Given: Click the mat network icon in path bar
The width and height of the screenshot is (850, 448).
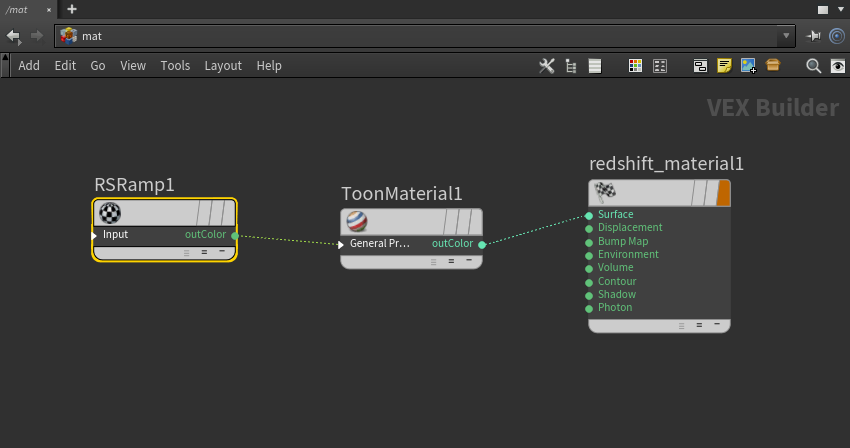Looking at the screenshot, I should tap(69, 36).
